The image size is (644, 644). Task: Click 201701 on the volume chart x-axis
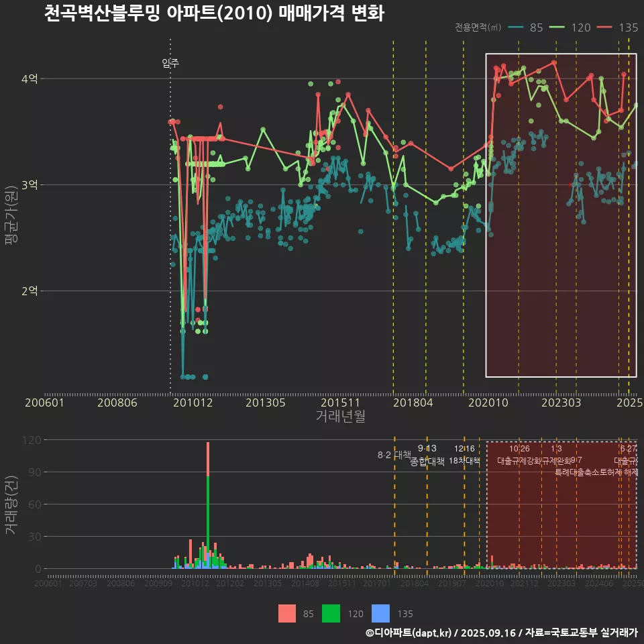(377, 583)
